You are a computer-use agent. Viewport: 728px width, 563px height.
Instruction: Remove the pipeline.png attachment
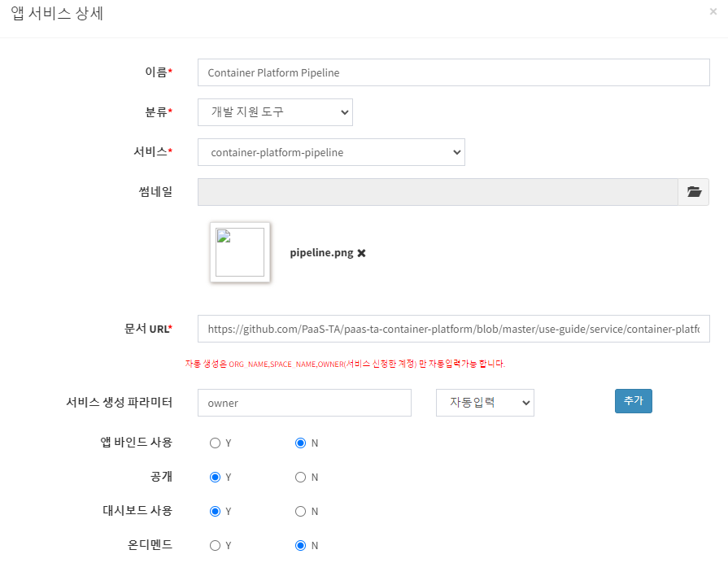(360, 253)
